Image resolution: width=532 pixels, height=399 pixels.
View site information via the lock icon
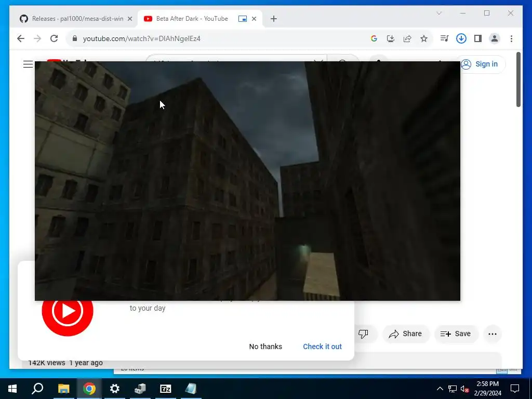tap(75, 38)
